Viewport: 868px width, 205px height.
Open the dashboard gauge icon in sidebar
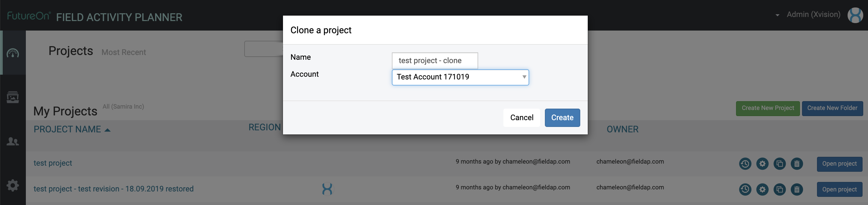13,53
